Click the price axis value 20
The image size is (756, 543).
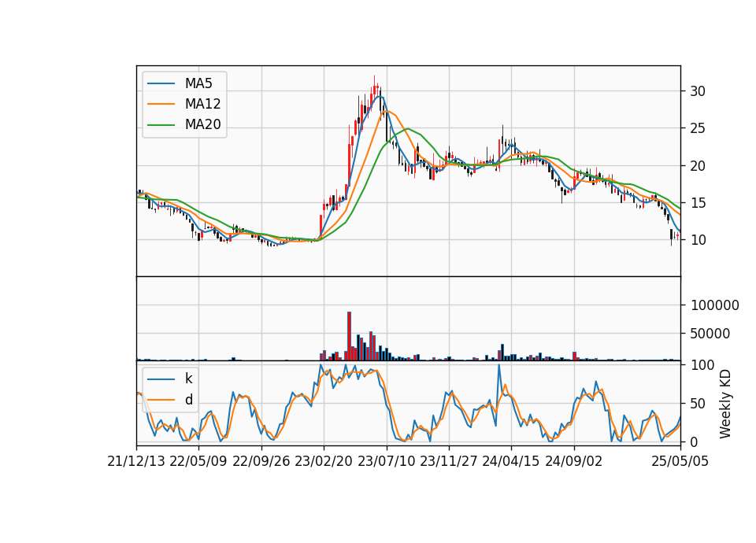click(698, 166)
